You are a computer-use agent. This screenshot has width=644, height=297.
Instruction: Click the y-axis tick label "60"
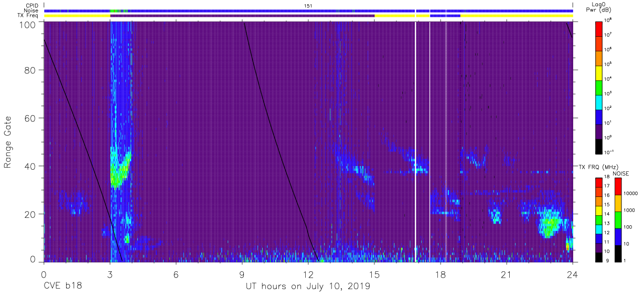click(30, 118)
